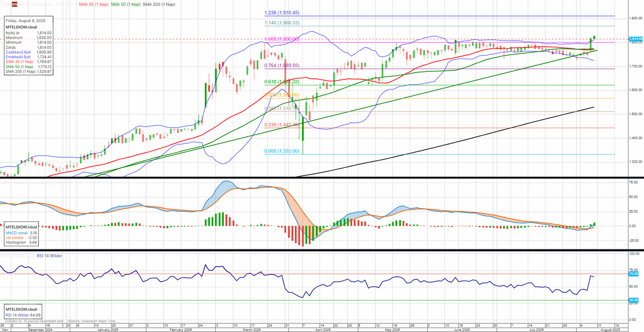Click the SMA 30 (1 Nap) legend label
Viewport: 644px width, 332px height.
[94, 4]
